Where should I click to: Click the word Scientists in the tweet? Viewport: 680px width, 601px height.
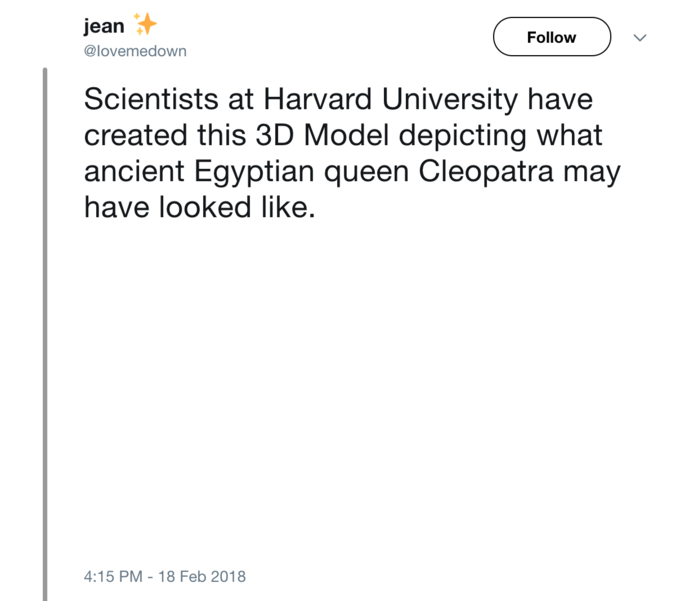[x=151, y=99]
